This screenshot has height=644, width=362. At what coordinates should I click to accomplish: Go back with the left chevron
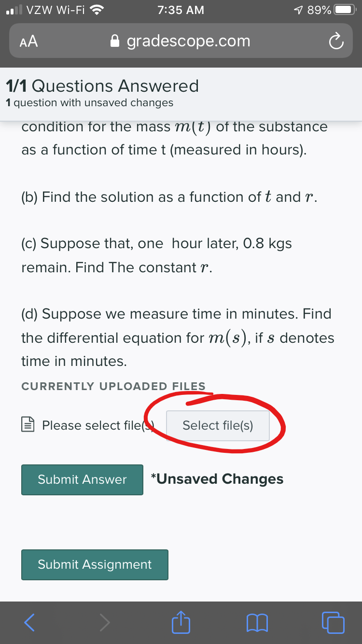[30, 622]
